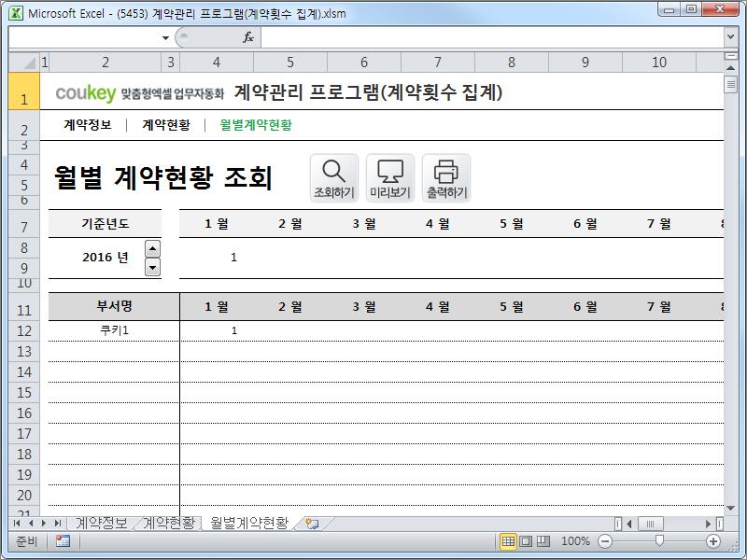The height and width of the screenshot is (560, 747).
Task: Click vertical scrollbar down arrow
Action: pyautogui.click(x=730, y=509)
